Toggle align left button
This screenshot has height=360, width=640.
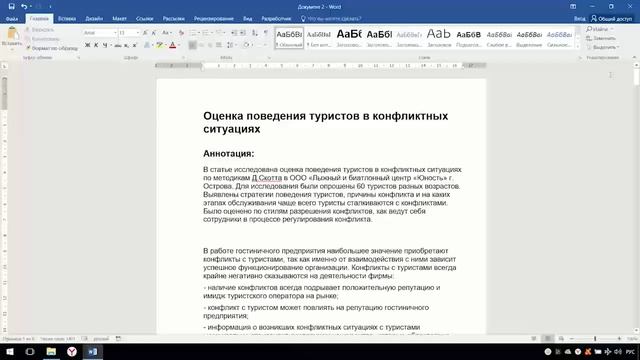click(x=192, y=45)
